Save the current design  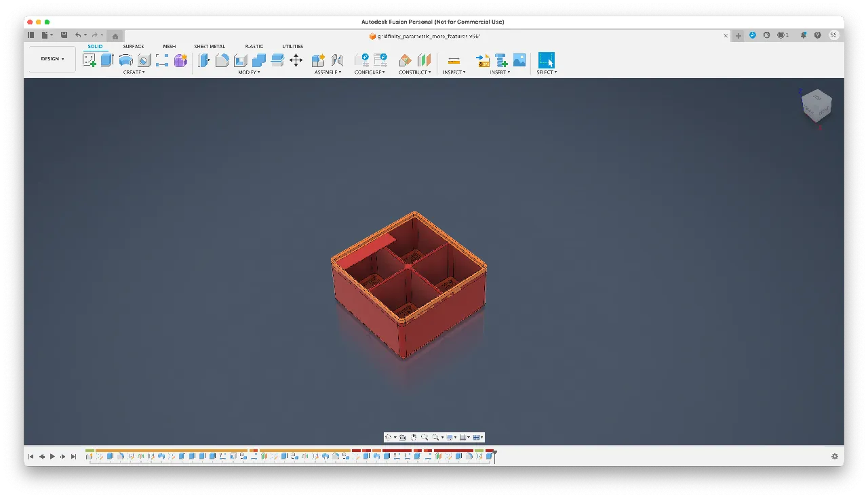[x=64, y=35]
